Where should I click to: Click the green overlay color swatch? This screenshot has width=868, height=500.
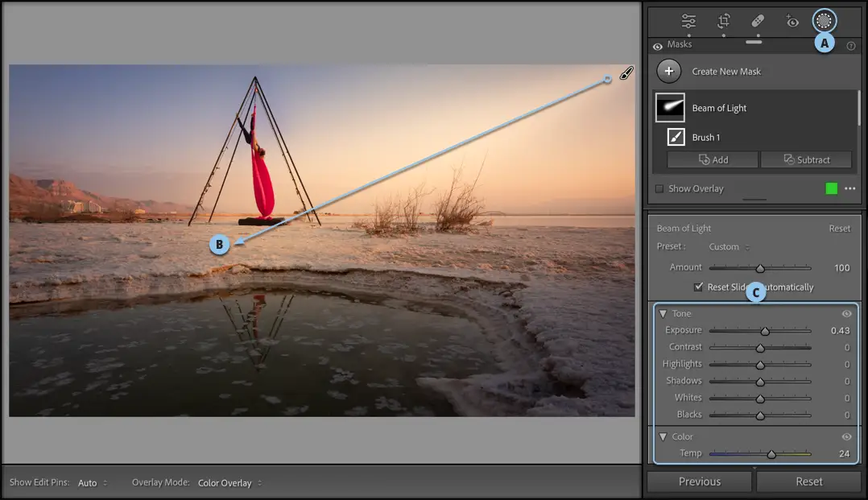(831, 188)
